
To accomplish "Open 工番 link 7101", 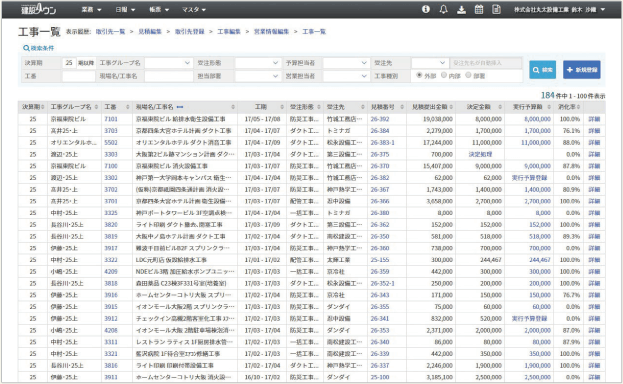I will click(x=111, y=119).
